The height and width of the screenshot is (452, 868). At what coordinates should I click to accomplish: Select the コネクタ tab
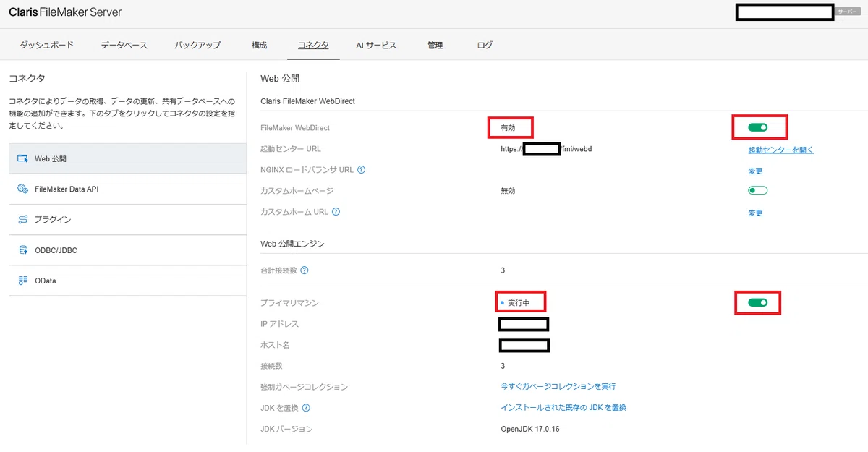click(x=313, y=45)
